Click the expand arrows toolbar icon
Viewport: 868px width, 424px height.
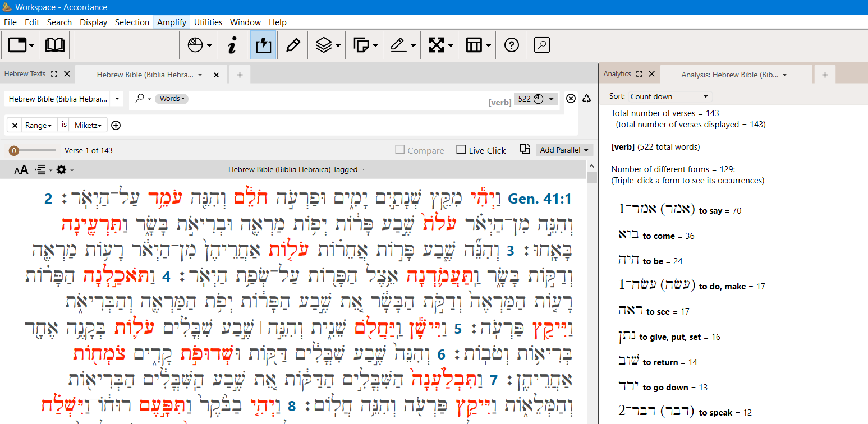[x=437, y=45]
